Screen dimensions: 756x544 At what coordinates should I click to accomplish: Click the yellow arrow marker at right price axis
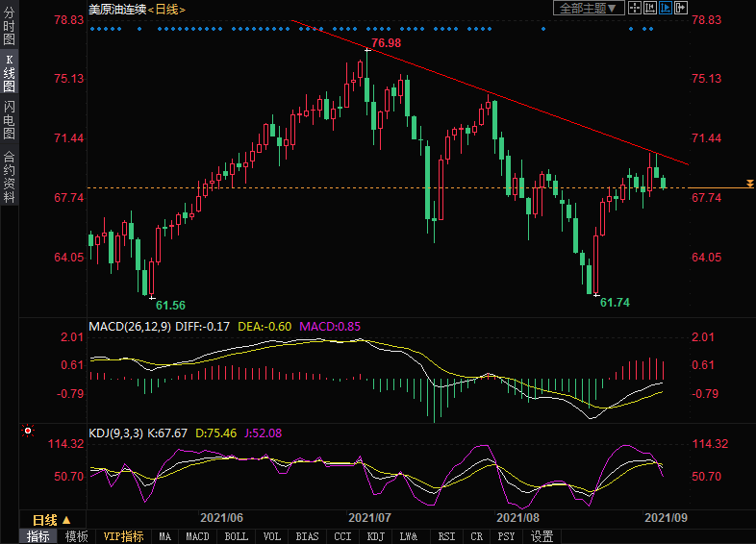point(750,184)
